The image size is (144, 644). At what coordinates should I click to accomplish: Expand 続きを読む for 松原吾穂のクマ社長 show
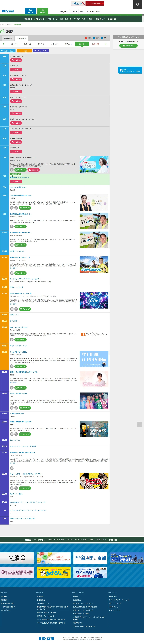pyautogui.click(x=13, y=463)
